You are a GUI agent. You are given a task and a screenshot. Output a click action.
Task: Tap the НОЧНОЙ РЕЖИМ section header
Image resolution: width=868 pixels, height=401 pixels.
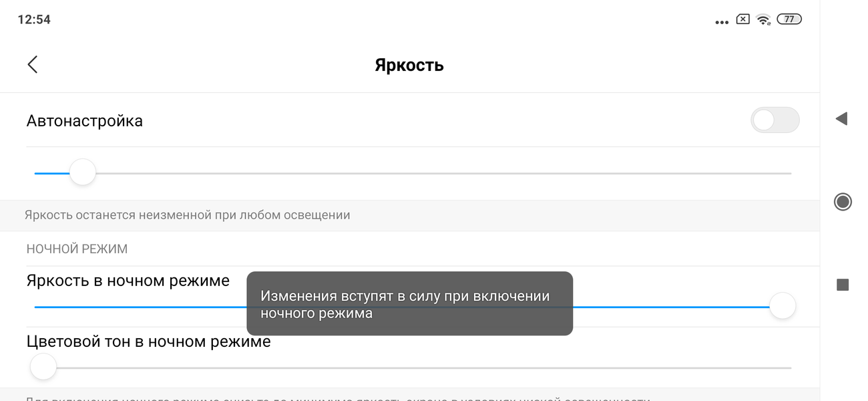pyautogui.click(x=77, y=249)
